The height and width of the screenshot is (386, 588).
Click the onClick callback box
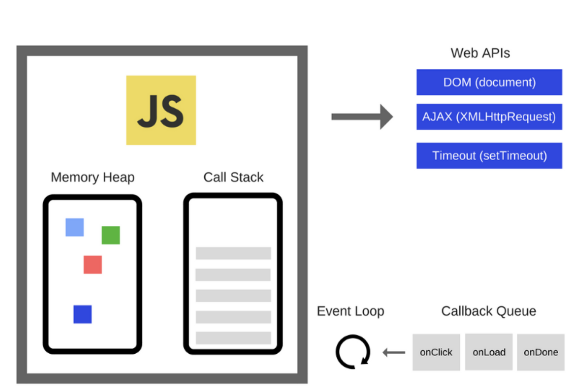click(x=436, y=352)
